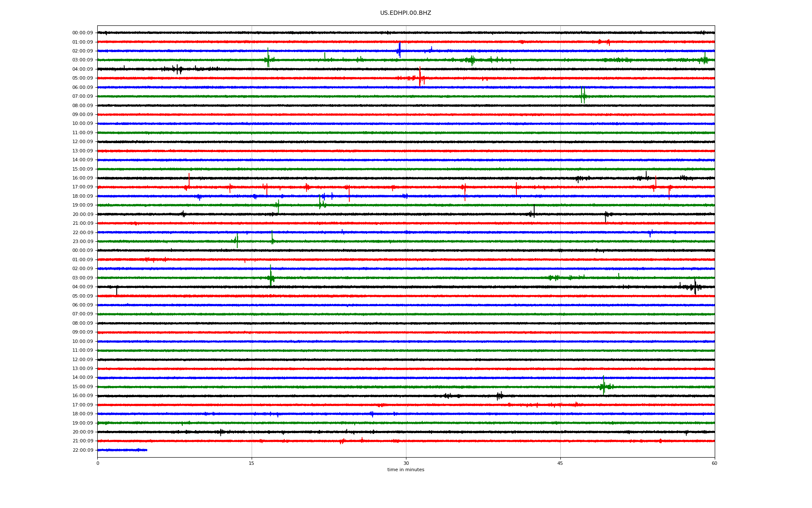The width and height of the screenshot is (812, 508).
Task: Click the bottom red 21:00:09 trace label
Action: click(82, 441)
